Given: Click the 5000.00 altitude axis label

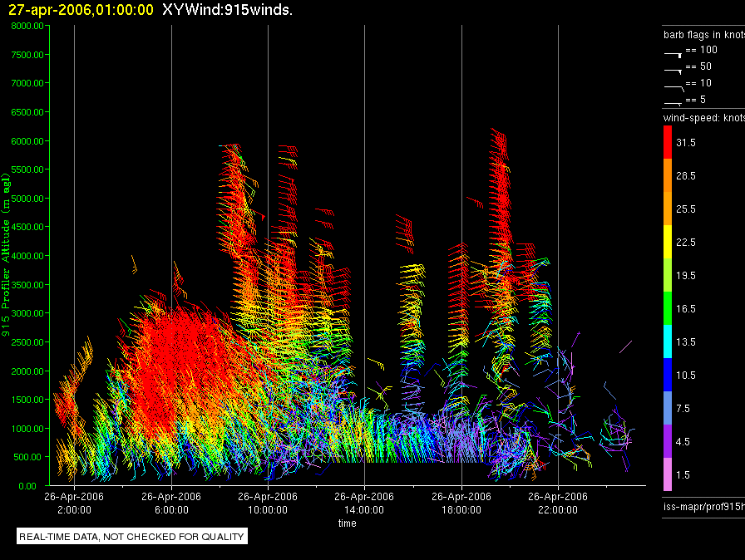Looking at the screenshot, I should [27, 199].
